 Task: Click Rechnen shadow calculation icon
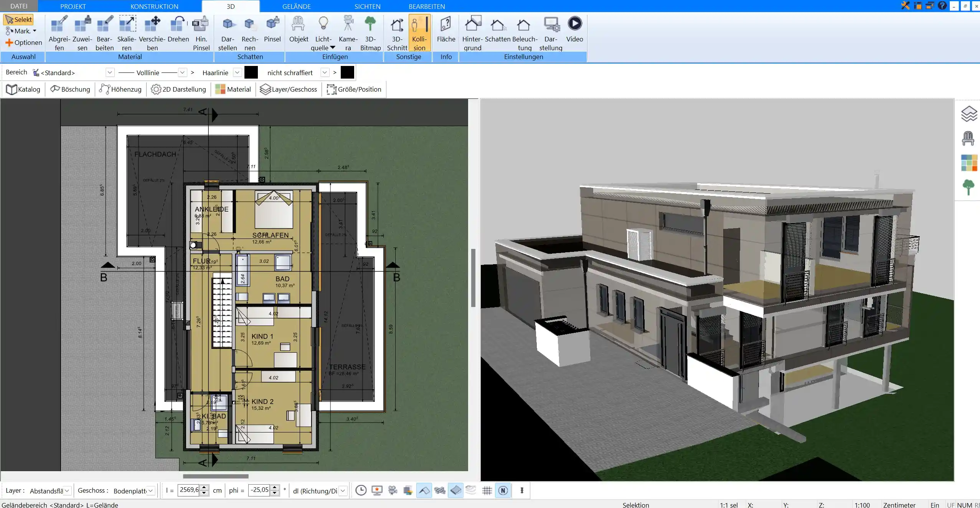250,33
